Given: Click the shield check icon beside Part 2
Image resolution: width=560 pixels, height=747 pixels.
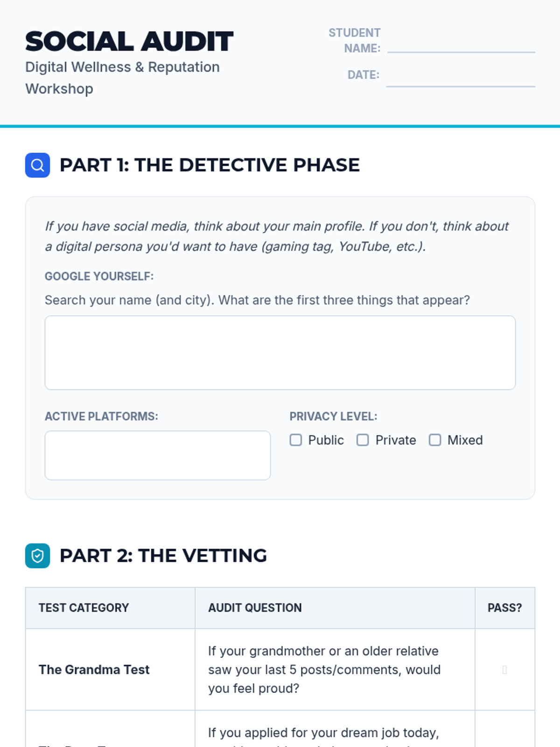Looking at the screenshot, I should (x=37, y=556).
